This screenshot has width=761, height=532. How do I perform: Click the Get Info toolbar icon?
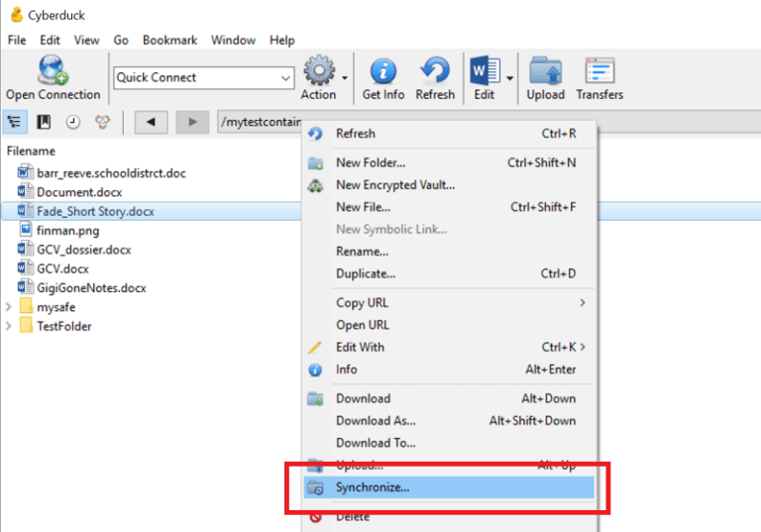(383, 71)
